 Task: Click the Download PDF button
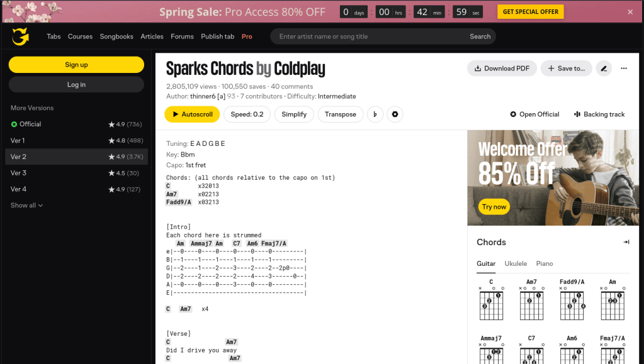pyautogui.click(x=502, y=69)
